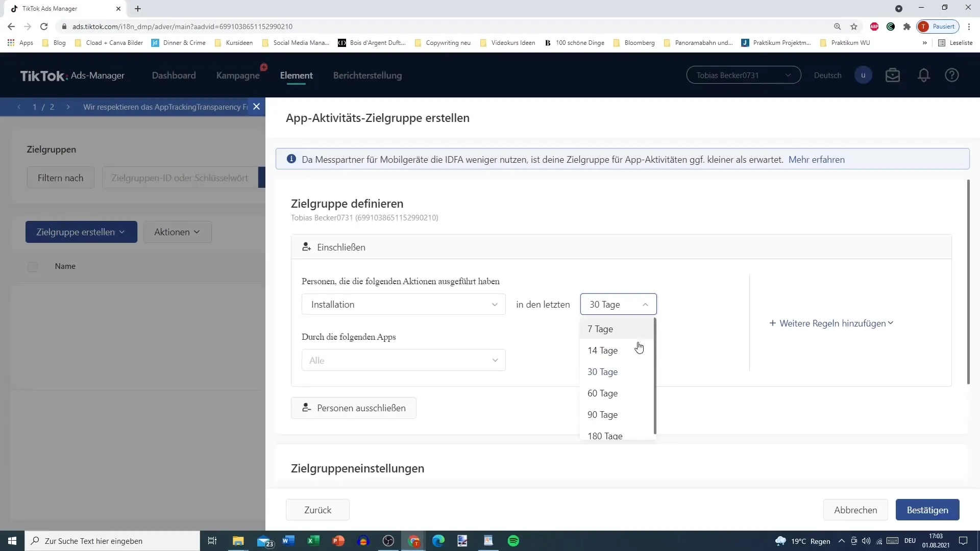Screen dimensions: 980x551
Task: Open Spotify from the taskbar
Action: [513, 541]
